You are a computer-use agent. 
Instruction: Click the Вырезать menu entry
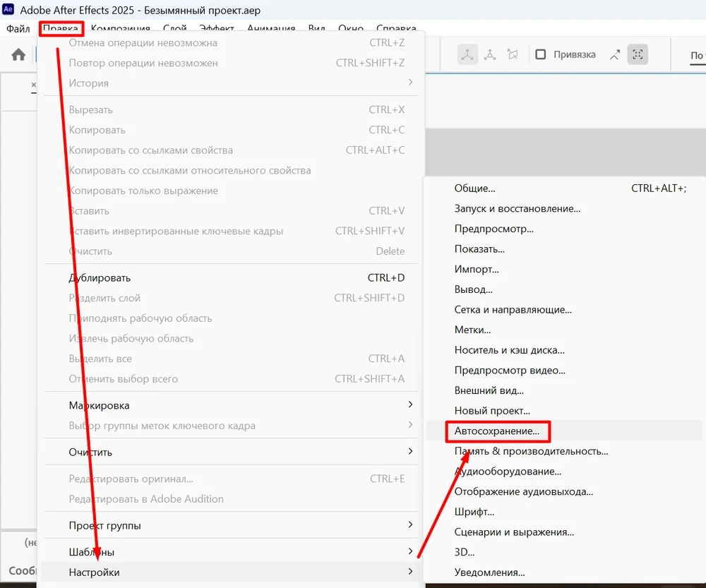click(231, 110)
